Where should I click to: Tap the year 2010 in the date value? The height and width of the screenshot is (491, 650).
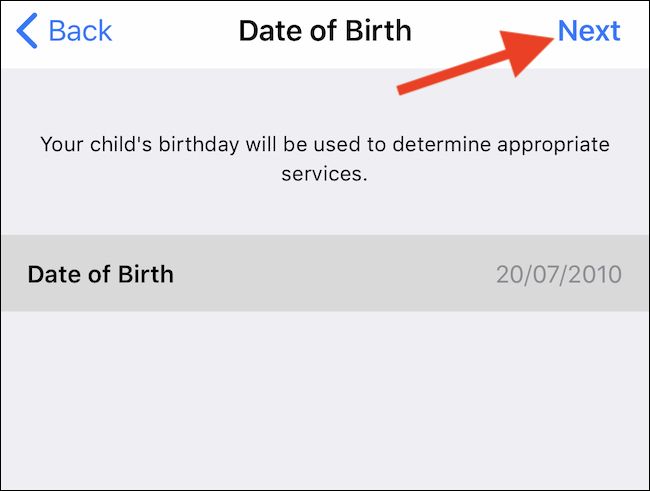pos(597,274)
